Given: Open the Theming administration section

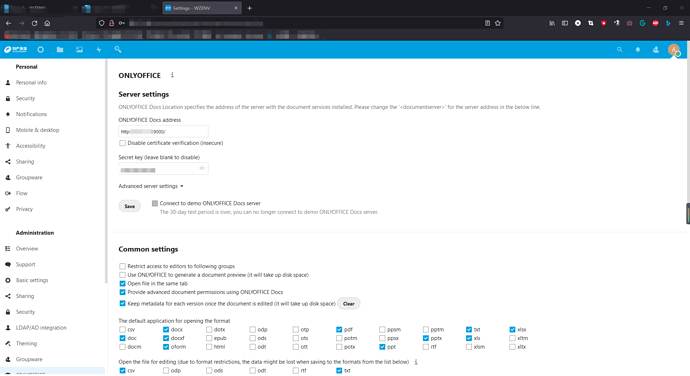Looking at the screenshot, I should (26, 343).
